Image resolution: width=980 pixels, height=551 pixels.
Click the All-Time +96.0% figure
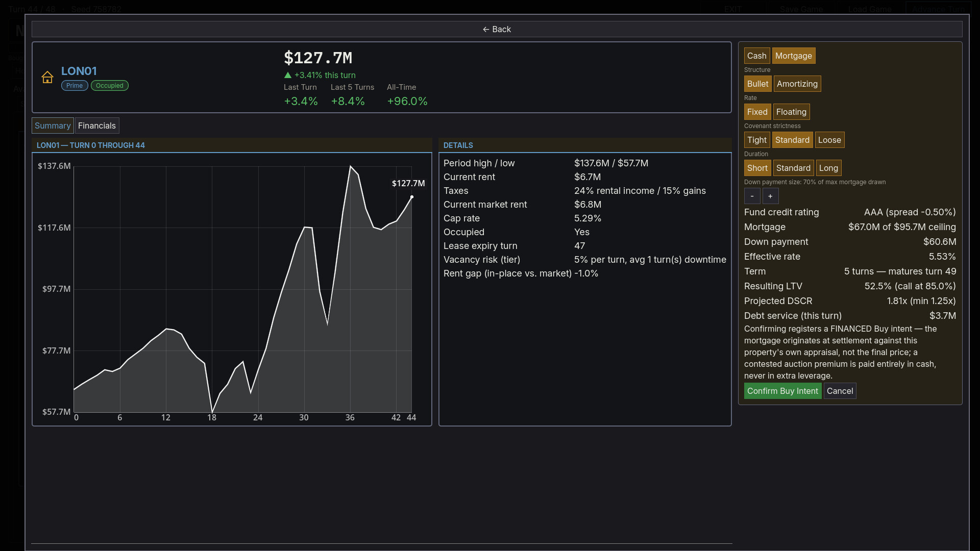[407, 101]
